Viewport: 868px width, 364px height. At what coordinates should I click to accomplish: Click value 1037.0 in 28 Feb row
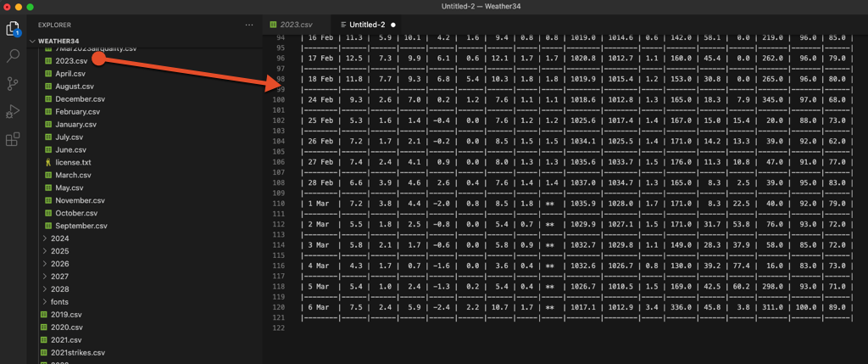click(x=583, y=182)
